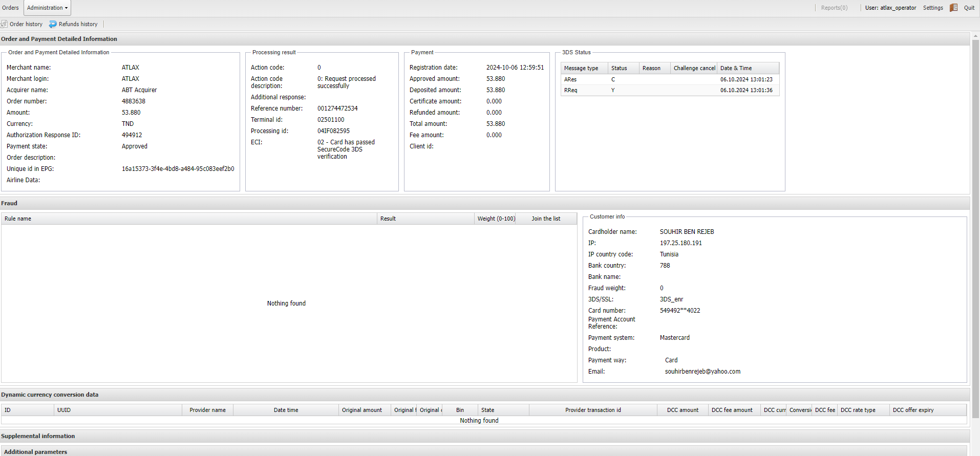The image size is (980, 456).
Task: Go to the Orders menu
Action: (10, 8)
